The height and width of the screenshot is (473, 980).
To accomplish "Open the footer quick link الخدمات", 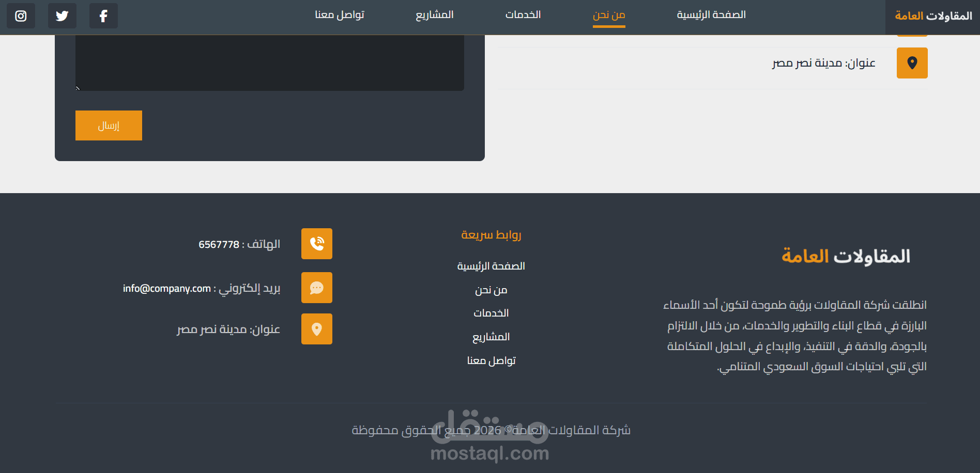I will point(491,313).
